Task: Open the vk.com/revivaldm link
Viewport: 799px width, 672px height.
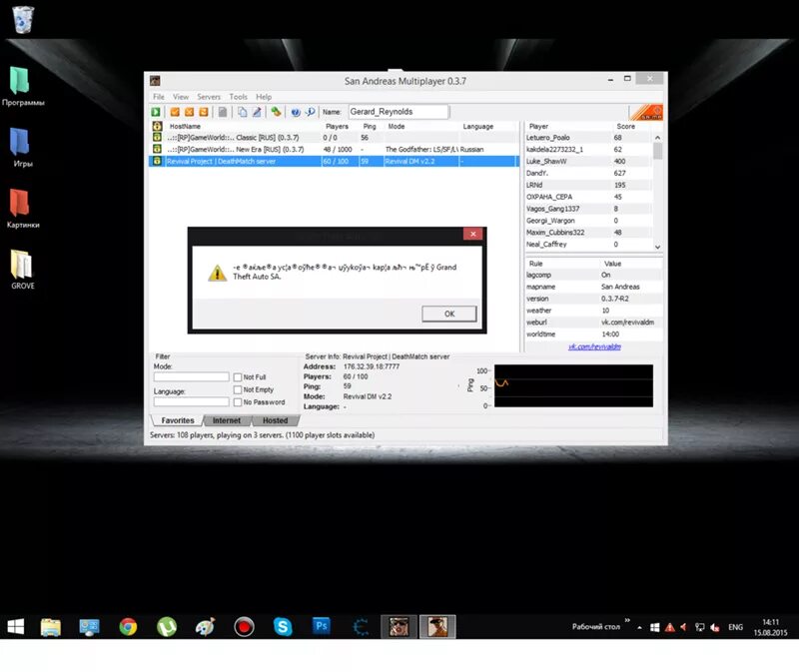Action: [594, 346]
